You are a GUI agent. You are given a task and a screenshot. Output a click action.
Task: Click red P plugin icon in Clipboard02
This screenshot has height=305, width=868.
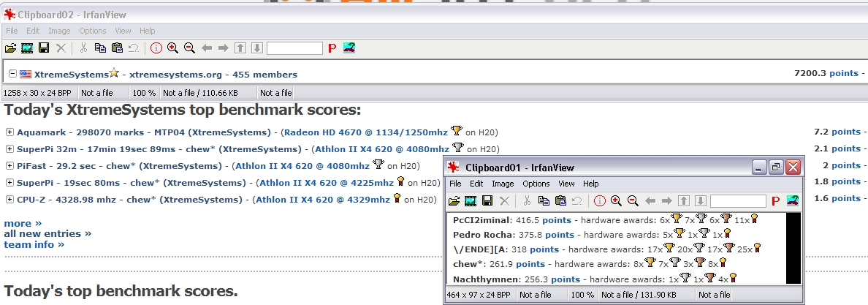pyautogui.click(x=332, y=48)
